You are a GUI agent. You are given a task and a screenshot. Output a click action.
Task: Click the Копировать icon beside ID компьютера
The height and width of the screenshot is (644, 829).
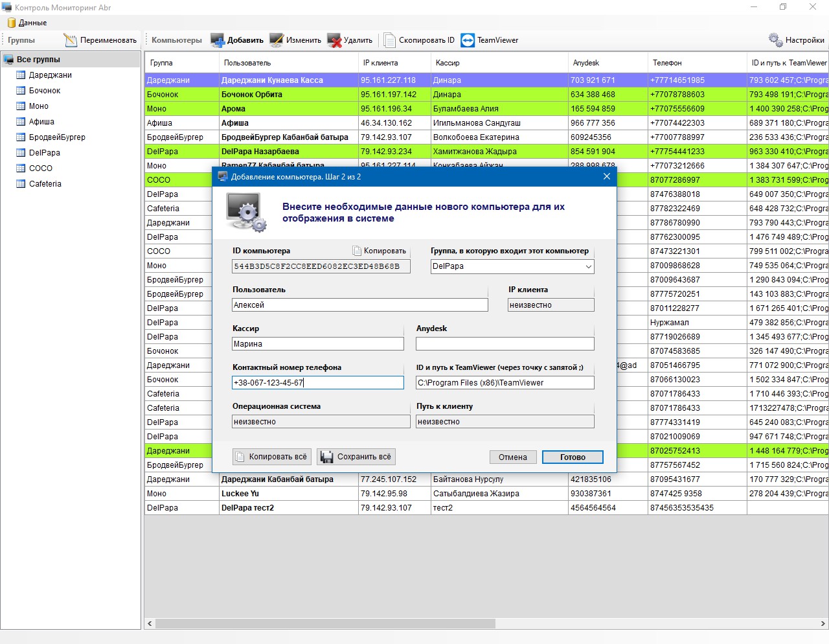(357, 251)
